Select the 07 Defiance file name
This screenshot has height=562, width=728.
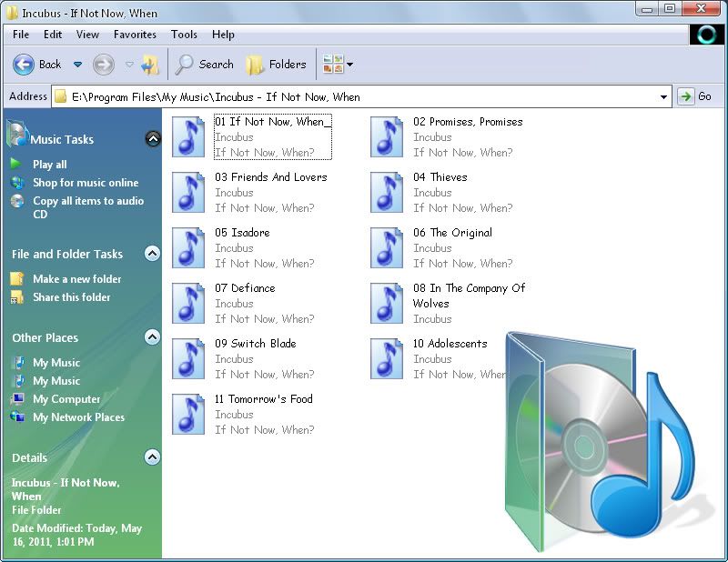(245, 288)
